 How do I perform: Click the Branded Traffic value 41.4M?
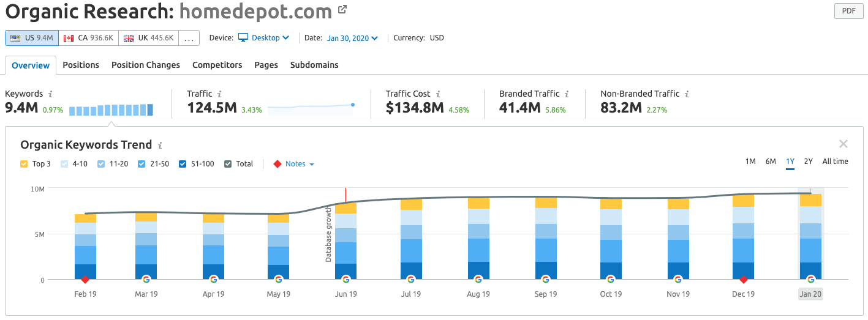(x=520, y=109)
